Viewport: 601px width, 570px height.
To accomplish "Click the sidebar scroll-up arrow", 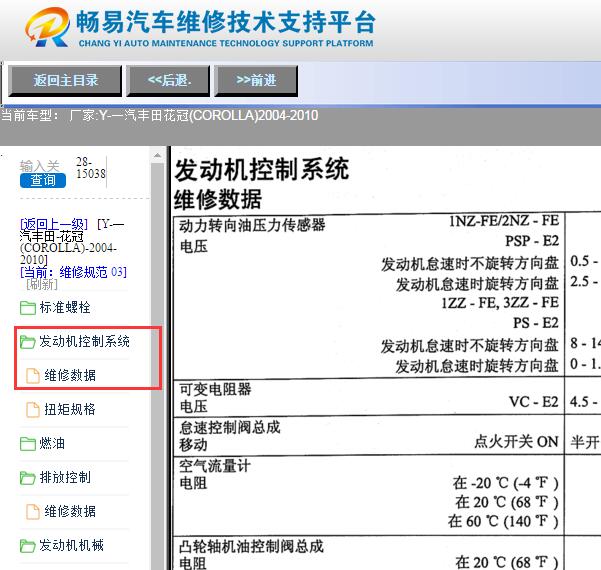I will 157,156.
